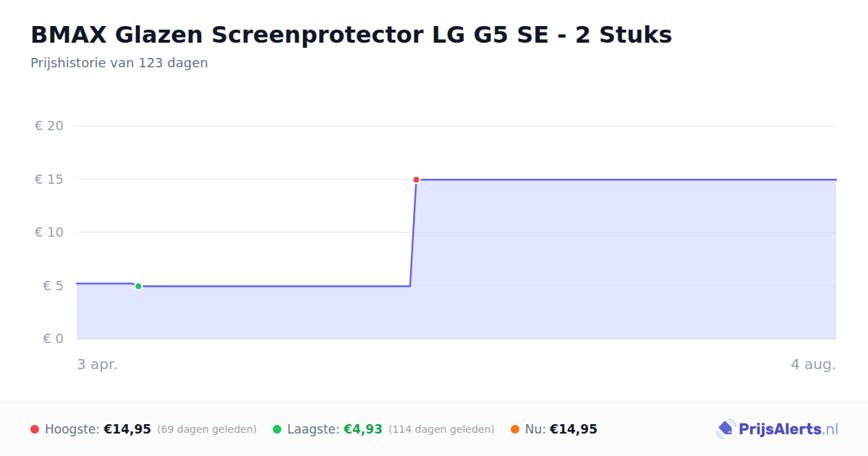This screenshot has height=456, width=868.
Task: Click the € 15 y-axis label
Action: pyautogui.click(x=49, y=179)
